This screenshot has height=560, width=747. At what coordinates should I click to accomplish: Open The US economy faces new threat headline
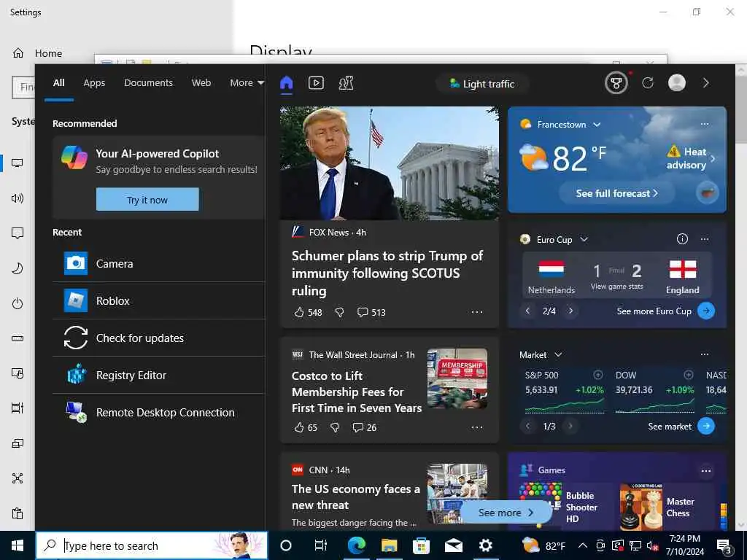point(356,497)
